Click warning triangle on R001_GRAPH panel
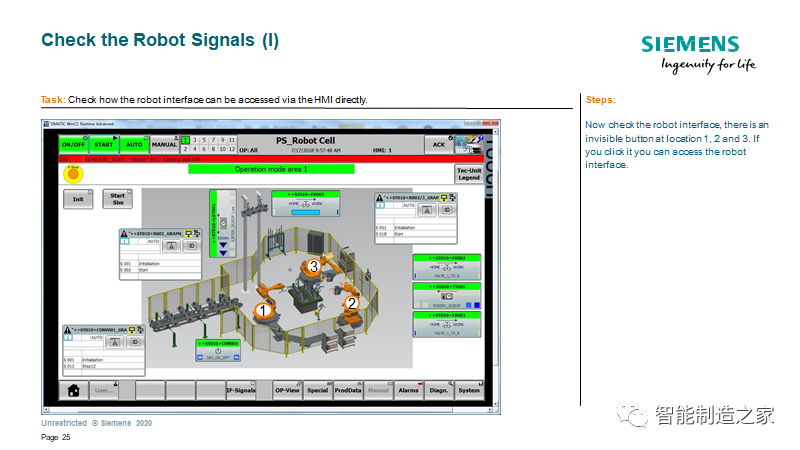 click(x=124, y=234)
